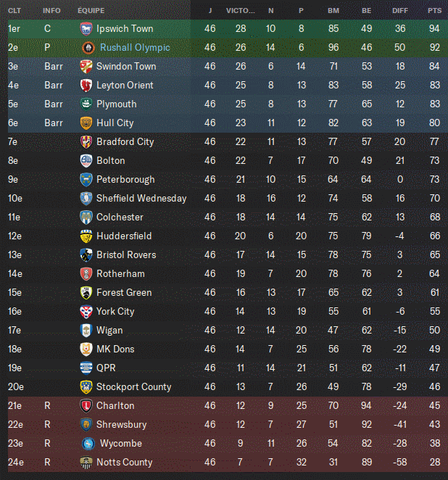Select the Charlton badge icon
Viewport: 448px width, 480px height.
pyautogui.click(x=86, y=405)
